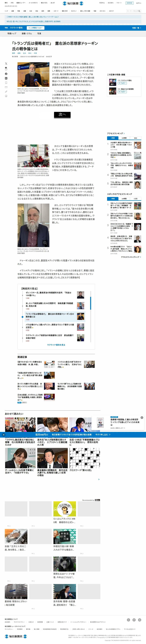Email the article via envelope icon
Viewport: 146px width, 644px height.
pyautogui.click(x=6, y=87)
